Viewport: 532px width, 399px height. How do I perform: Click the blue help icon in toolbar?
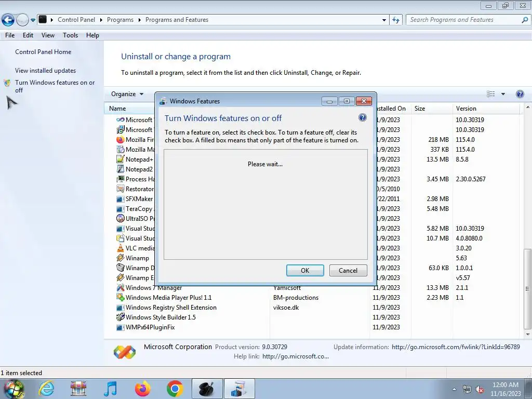[520, 94]
